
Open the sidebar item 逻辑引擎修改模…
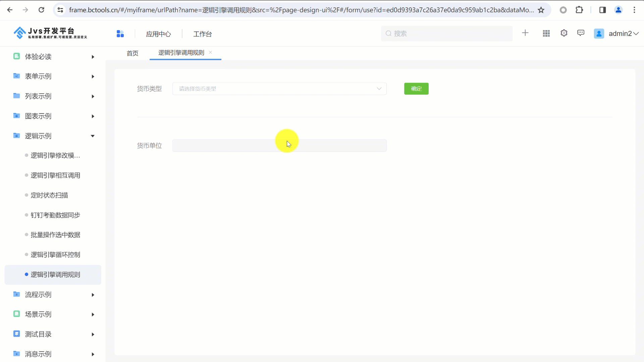tap(55, 155)
